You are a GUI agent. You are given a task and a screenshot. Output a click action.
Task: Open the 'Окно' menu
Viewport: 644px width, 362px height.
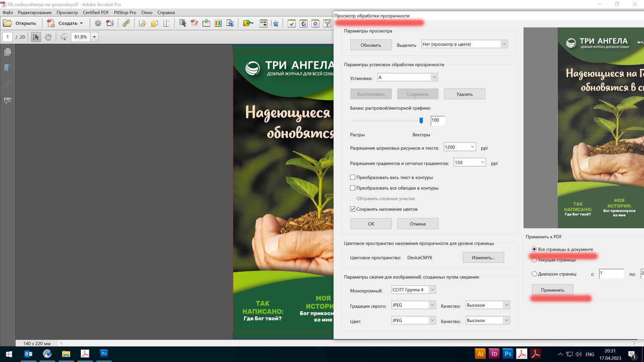pos(147,12)
